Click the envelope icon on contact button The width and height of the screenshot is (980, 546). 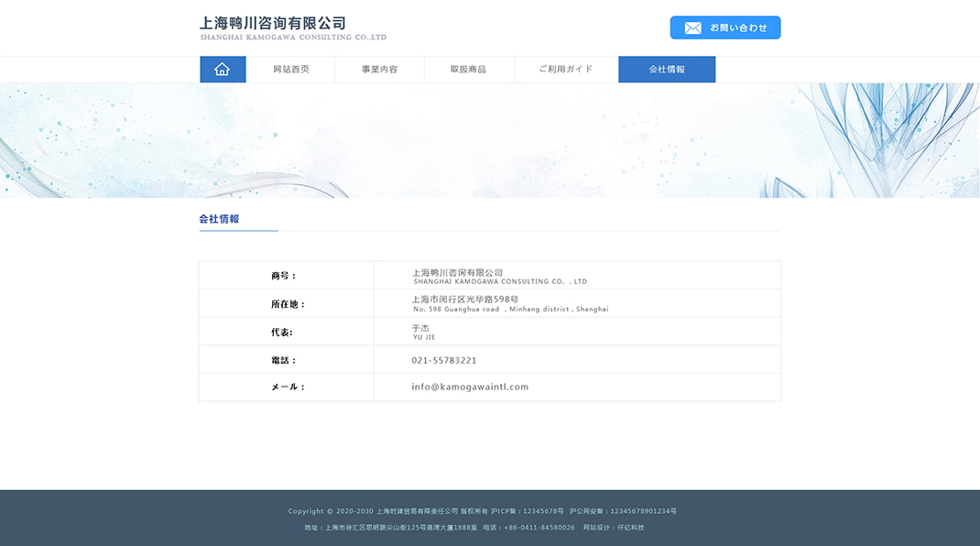[692, 27]
